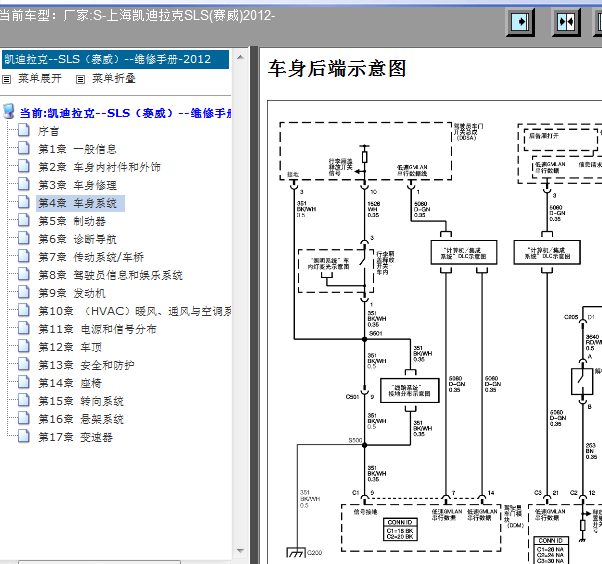Select the highlighted 第4章 车身系统
This screenshot has height=564, width=602.
81,203
